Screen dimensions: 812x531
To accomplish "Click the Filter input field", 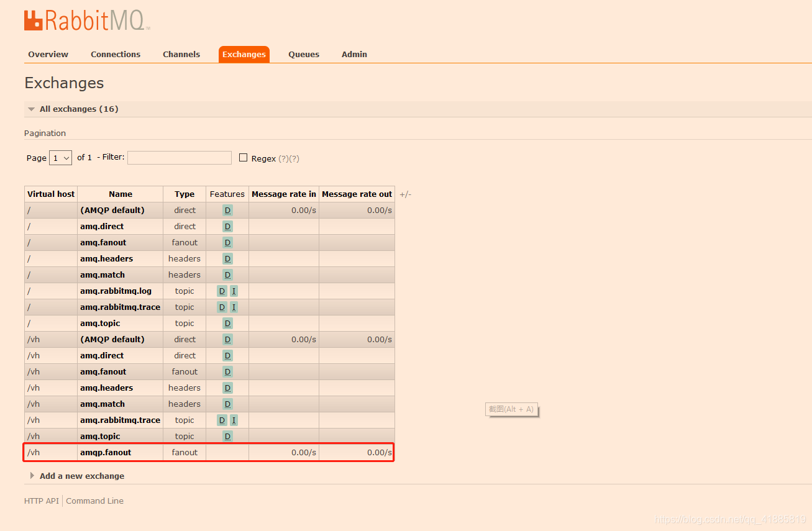I will [x=180, y=158].
